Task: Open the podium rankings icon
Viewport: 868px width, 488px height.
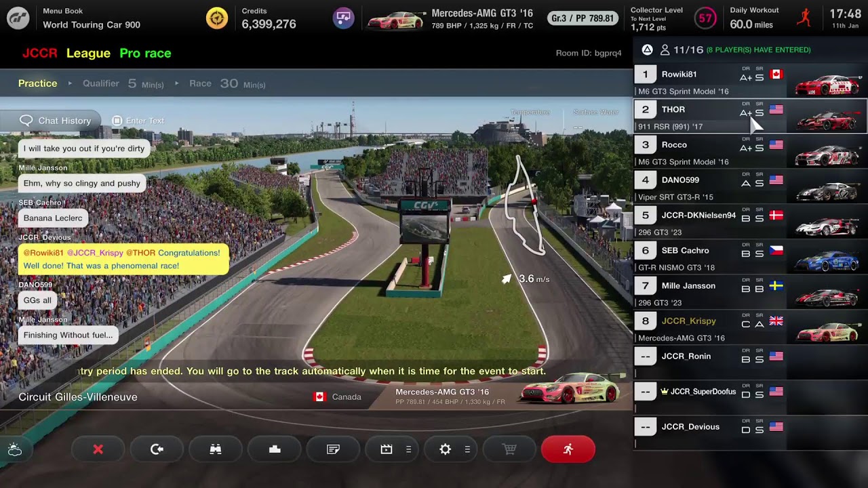Action: coord(275,449)
